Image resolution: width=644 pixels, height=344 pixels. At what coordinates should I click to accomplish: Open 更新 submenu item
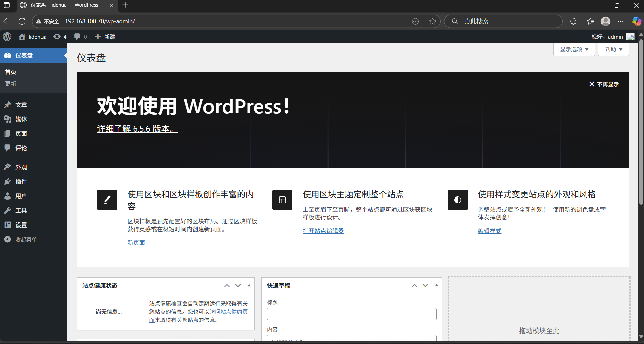pyautogui.click(x=10, y=84)
